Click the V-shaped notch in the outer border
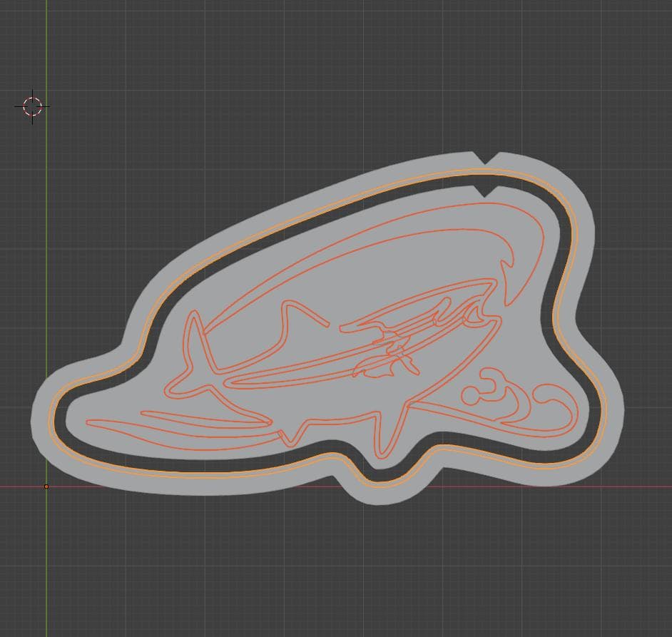The width and height of the screenshot is (672, 637). pos(487,158)
